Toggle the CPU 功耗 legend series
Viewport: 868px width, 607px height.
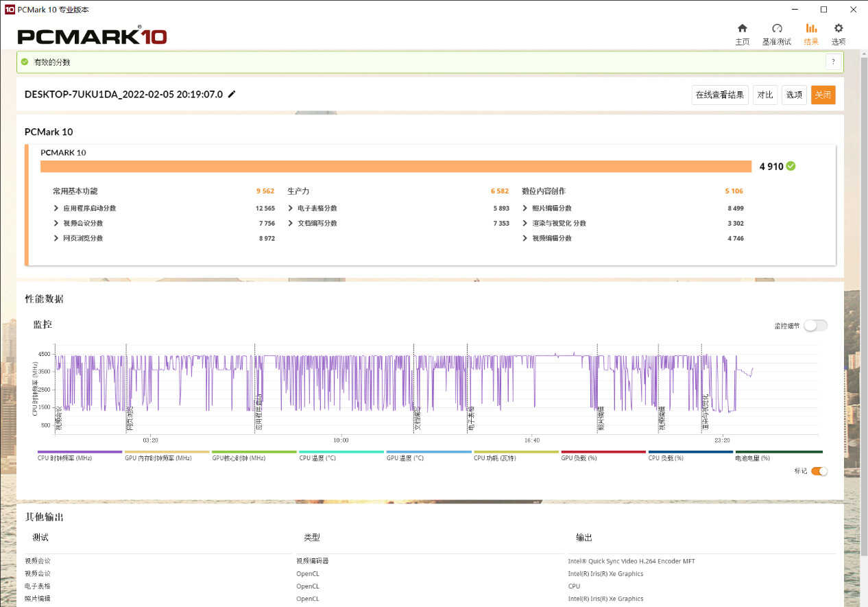(x=516, y=455)
